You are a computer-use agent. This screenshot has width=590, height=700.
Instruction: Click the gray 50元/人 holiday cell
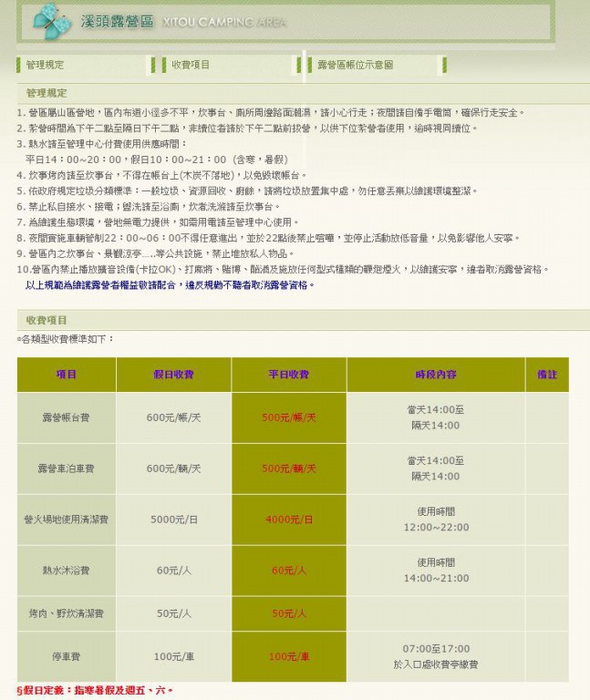pos(173,613)
